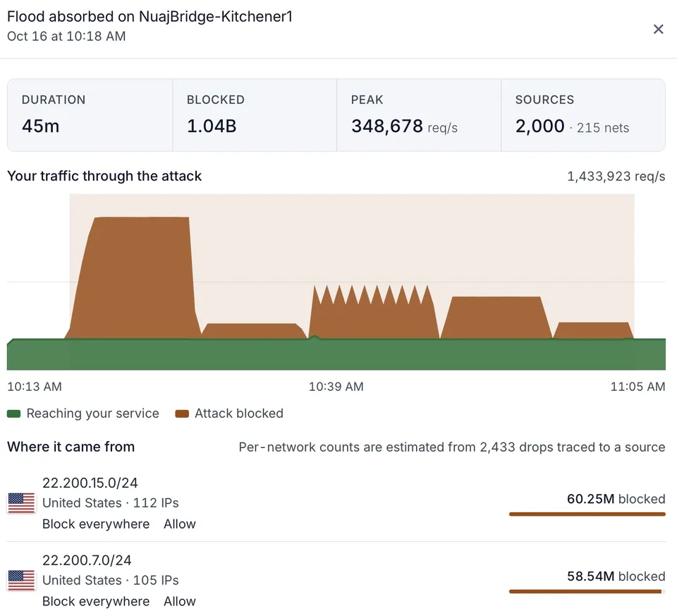
Task: Click the 'Attack blocked' legend label
Action: (x=239, y=413)
